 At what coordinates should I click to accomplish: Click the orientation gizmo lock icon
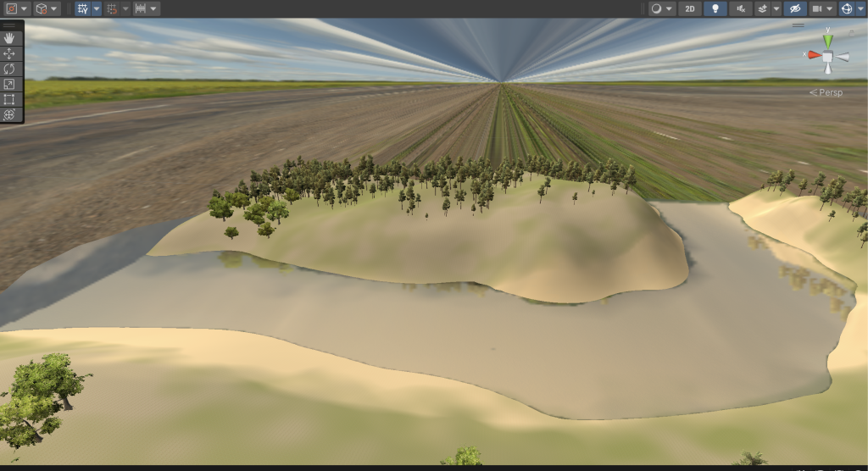click(x=851, y=34)
